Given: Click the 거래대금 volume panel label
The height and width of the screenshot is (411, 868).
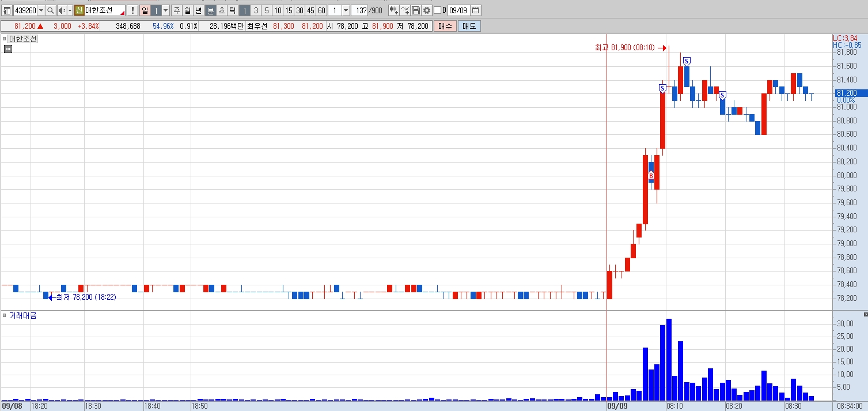Looking at the screenshot, I should coord(22,315).
